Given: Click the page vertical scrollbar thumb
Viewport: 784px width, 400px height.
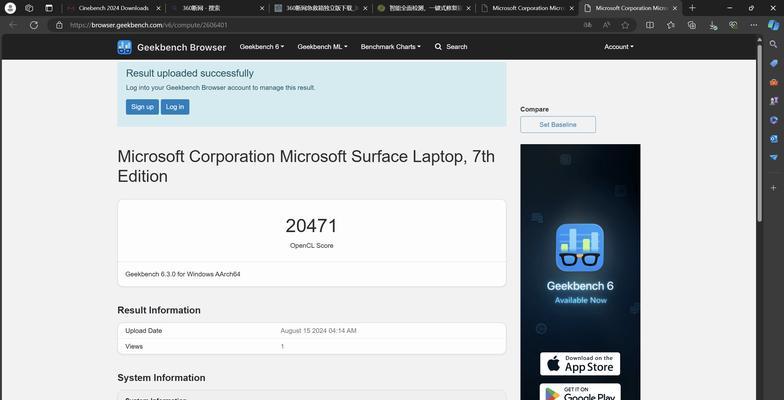Looking at the screenshot, I should point(760,135).
